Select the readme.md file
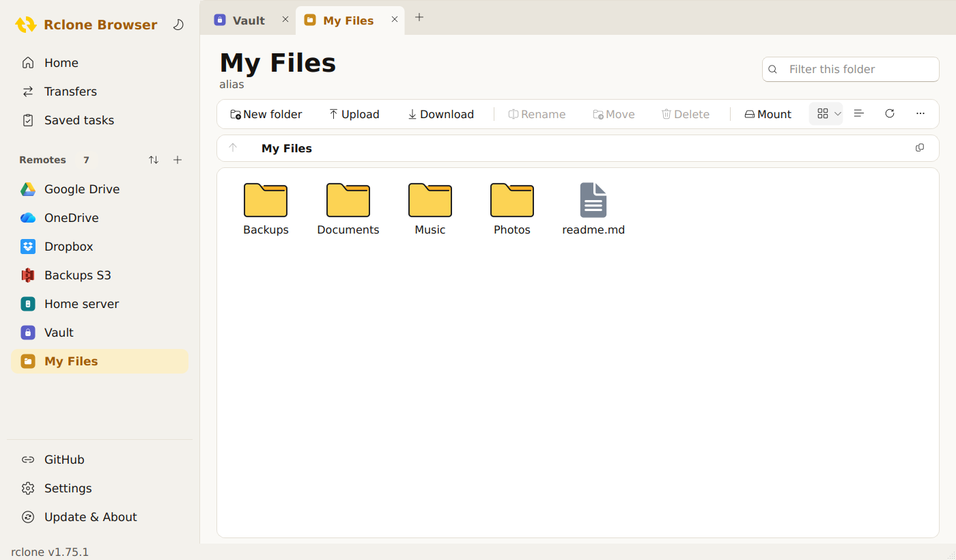 click(593, 210)
